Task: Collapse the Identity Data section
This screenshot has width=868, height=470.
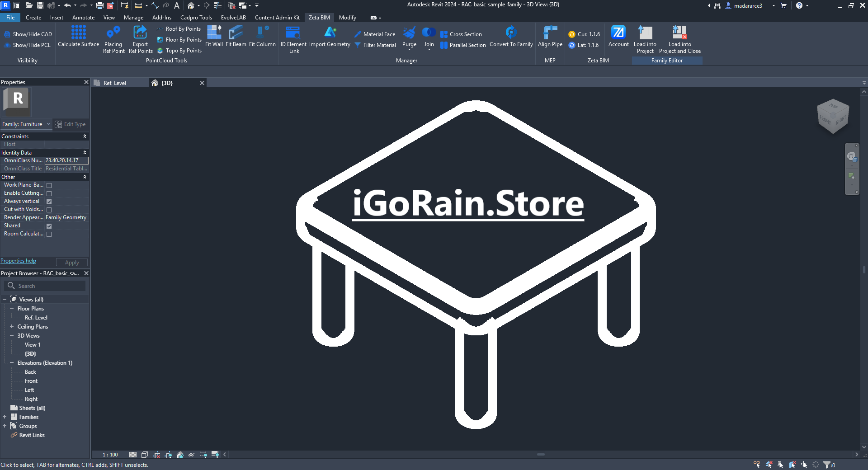Action: coord(85,152)
